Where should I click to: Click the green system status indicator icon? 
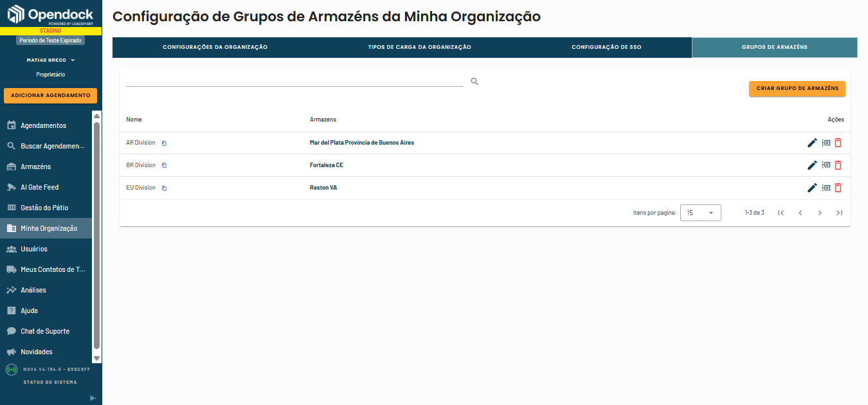12,370
